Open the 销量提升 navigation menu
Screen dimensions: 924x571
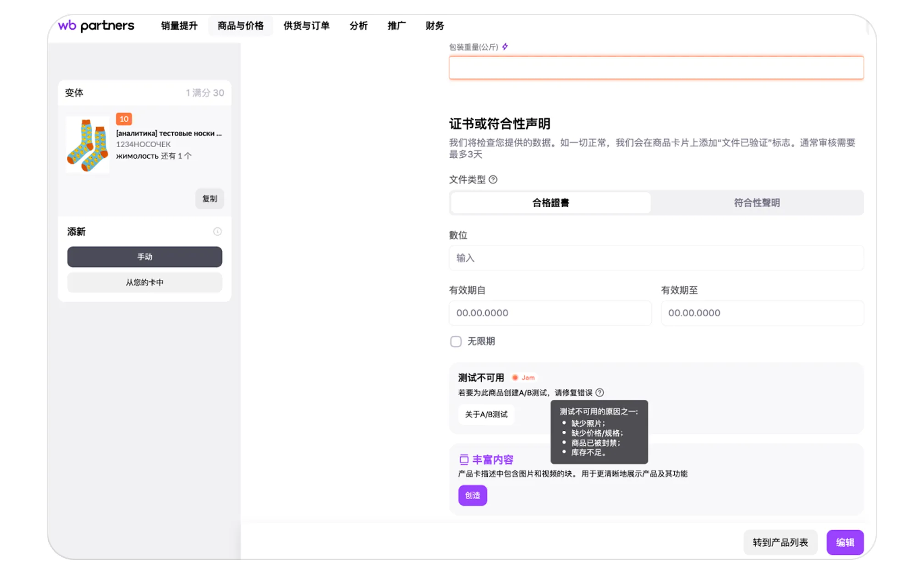point(179,26)
